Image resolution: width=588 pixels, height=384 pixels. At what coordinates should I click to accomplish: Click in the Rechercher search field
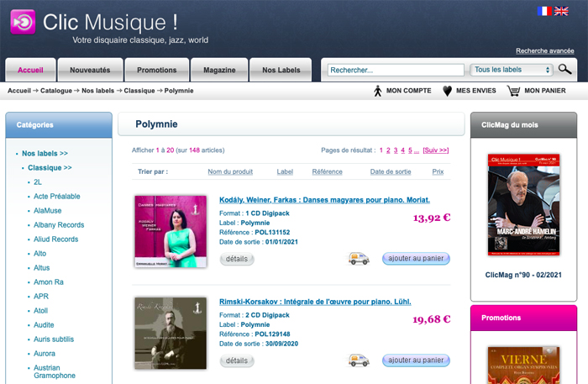tap(396, 70)
